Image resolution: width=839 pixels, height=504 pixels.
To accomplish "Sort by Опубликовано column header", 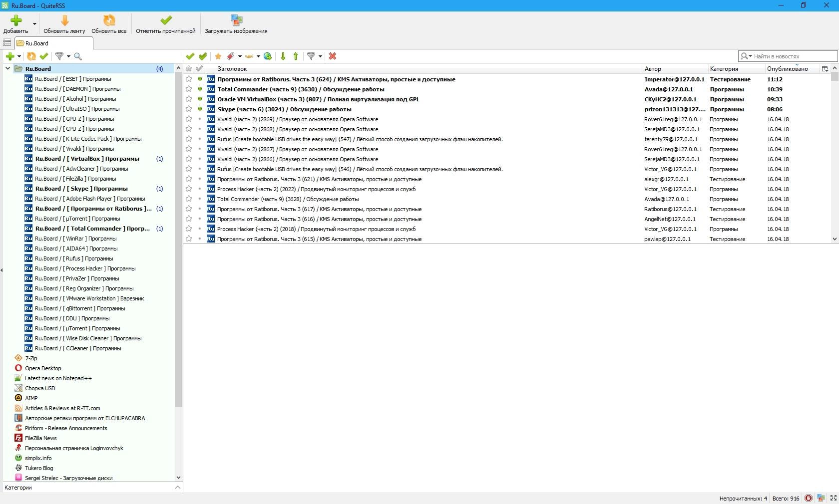I will tap(793, 69).
